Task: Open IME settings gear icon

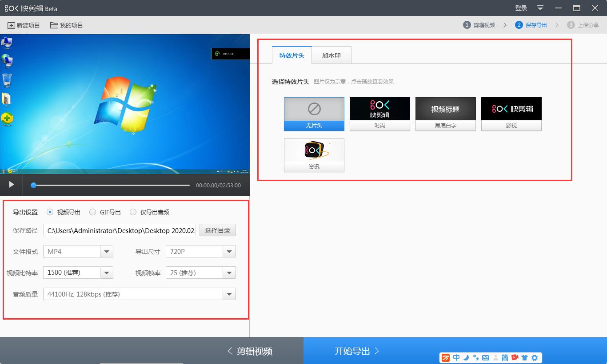Action: 535,358
